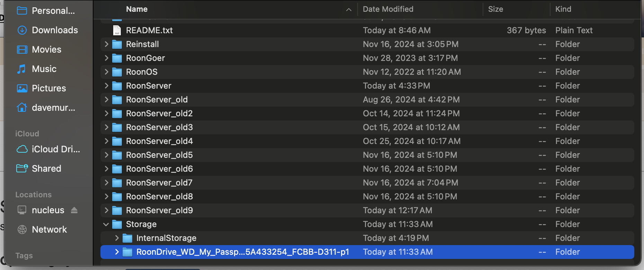Viewport: 644px width, 270px height.
Task: Sort by the Size column
Action: [x=495, y=9]
